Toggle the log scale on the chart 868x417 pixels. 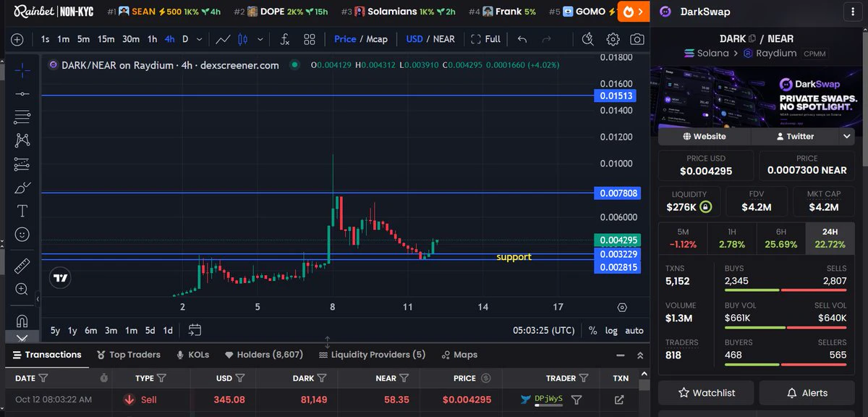(611, 330)
